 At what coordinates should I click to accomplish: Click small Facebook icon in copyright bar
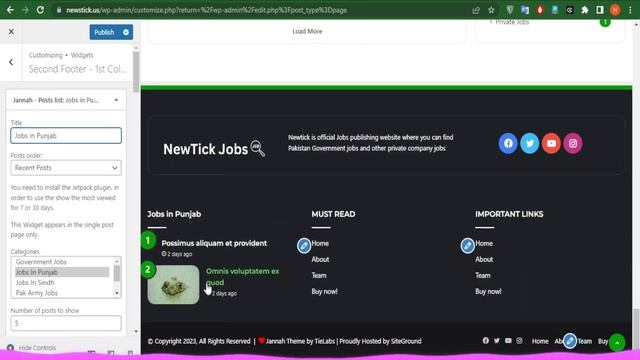coord(485,340)
